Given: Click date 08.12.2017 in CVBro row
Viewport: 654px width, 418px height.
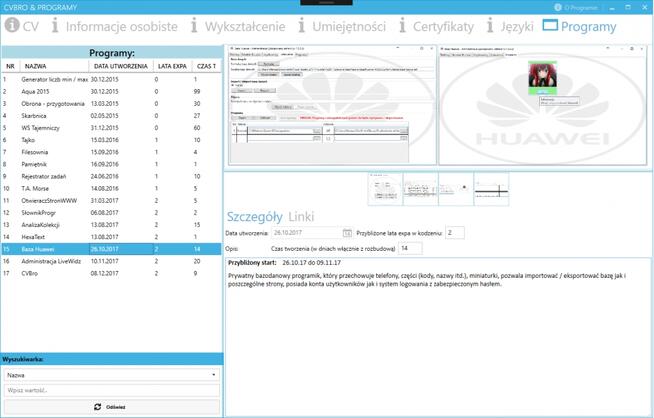Looking at the screenshot, I should pyautogui.click(x=104, y=273).
